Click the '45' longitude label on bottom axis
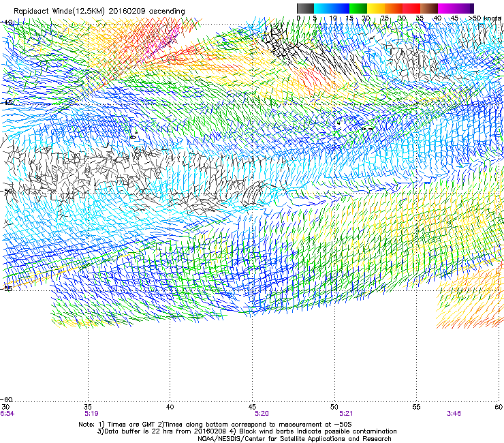The height and width of the screenshot is (443, 504). (x=252, y=407)
